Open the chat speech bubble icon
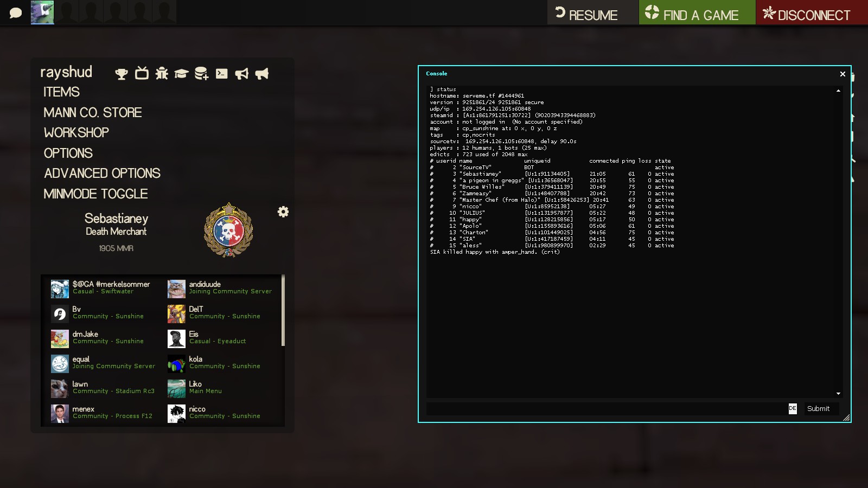 tap(16, 12)
